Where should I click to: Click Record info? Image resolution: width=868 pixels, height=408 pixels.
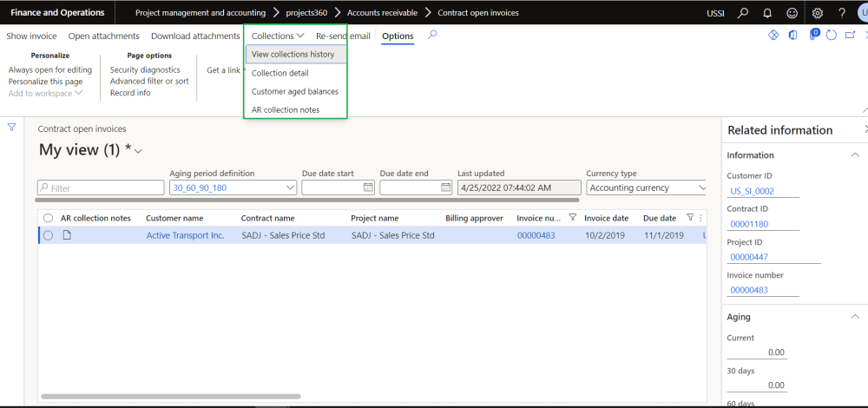tap(130, 92)
